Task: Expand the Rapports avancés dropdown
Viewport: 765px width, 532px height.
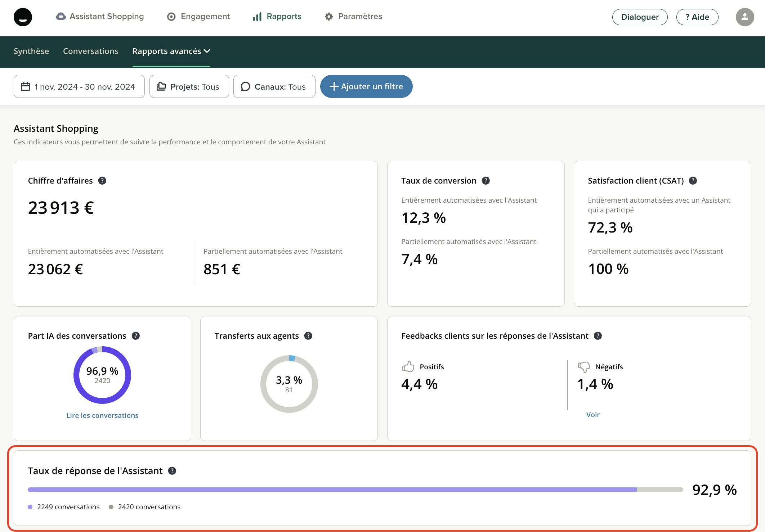Action: [x=171, y=51]
